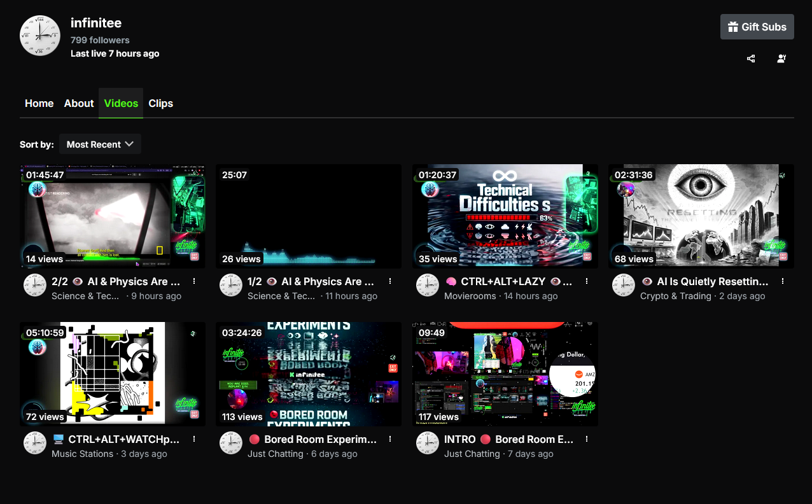Click the follow user icon
The height and width of the screenshot is (504, 812).
pos(781,59)
